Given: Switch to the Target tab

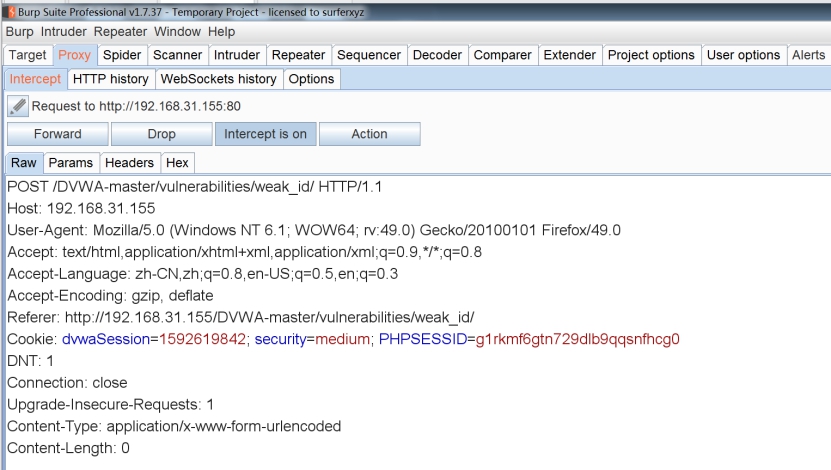Looking at the screenshot, I should click(28, 55).
